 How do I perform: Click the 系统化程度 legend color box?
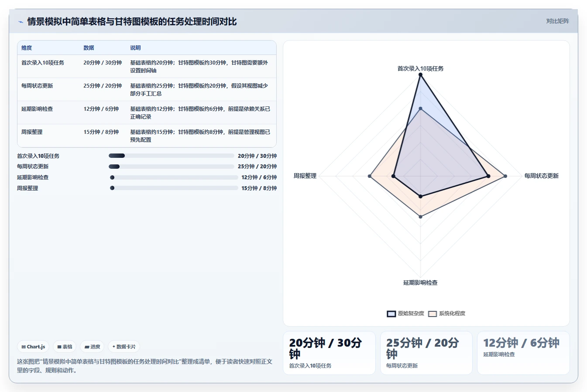coord(432,314)
